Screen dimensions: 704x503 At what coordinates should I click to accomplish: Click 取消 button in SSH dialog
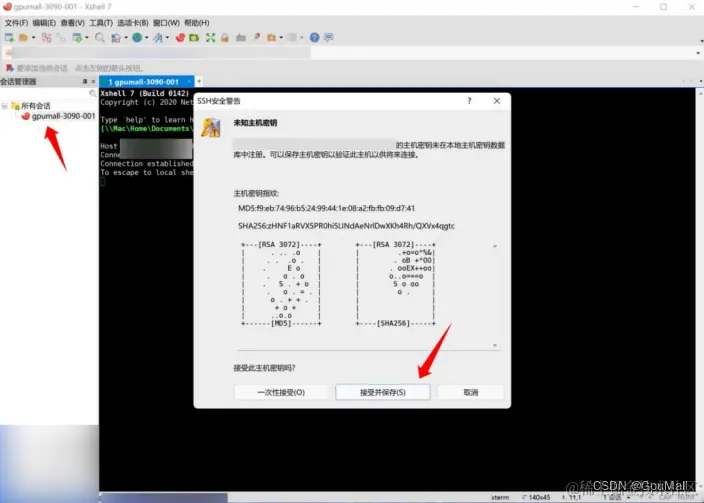pyautogui.click(x=471, y=392)
